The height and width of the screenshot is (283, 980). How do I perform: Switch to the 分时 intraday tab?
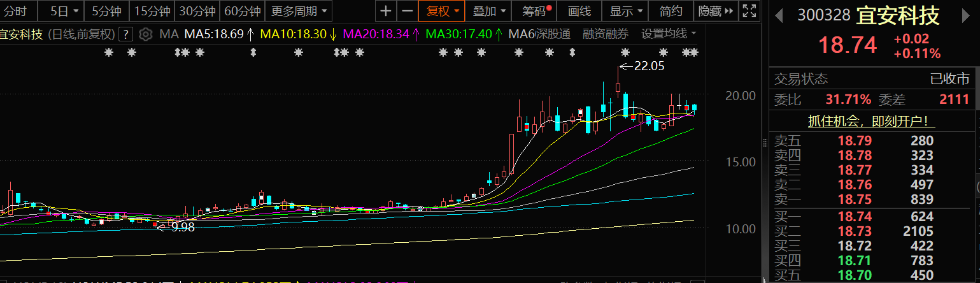point(16,11)
